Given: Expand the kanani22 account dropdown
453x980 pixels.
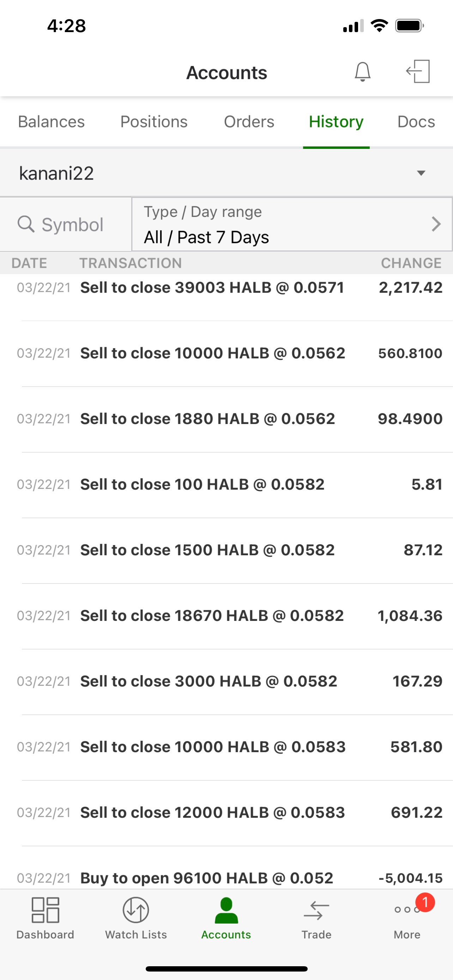Looking at the screenshot, I should [x=421, y=174].
